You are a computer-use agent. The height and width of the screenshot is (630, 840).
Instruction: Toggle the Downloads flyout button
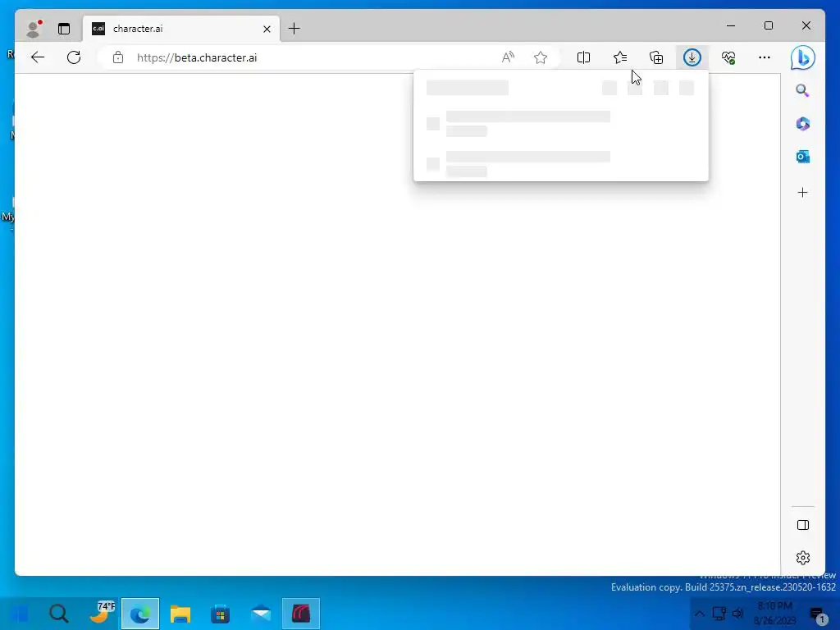[x=692, y=57]
